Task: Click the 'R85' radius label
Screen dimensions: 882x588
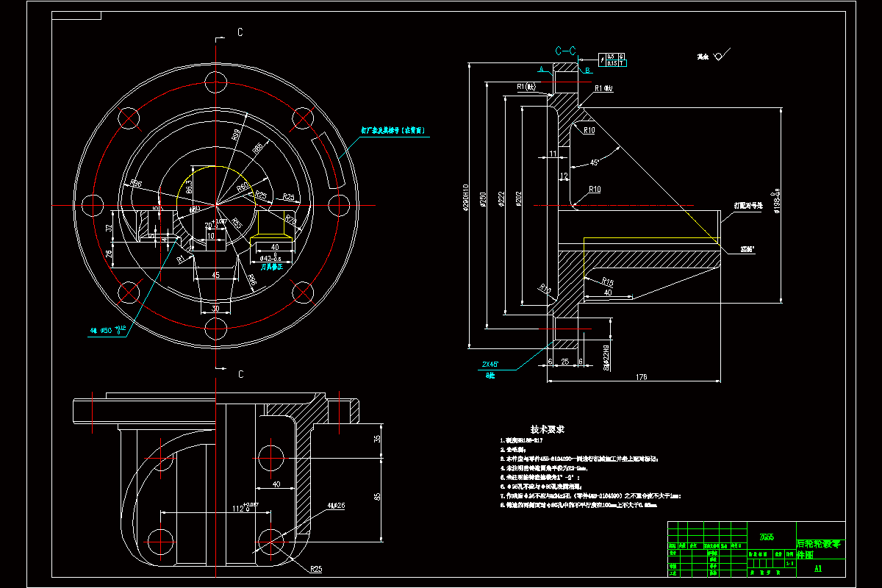Action: tap(257, 148)
